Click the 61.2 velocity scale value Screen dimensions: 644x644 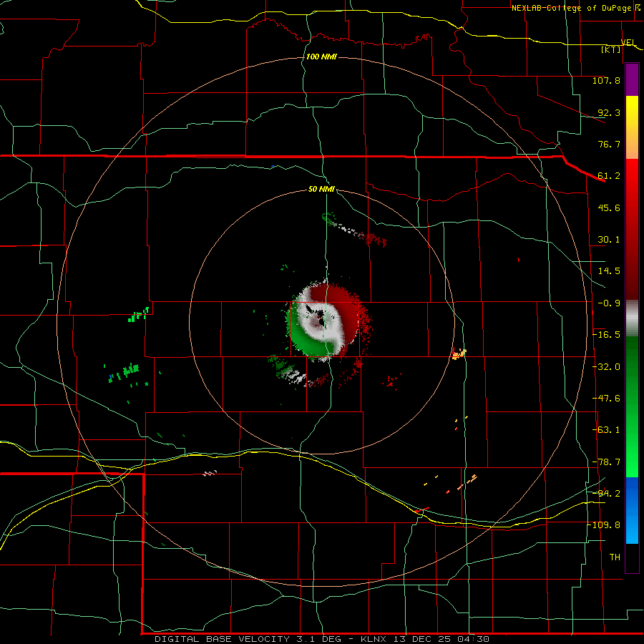click(609, 176)
